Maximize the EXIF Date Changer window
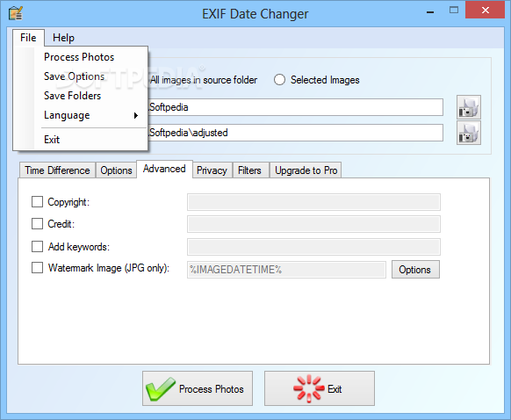Image resolution: width=511 pixels, height=420 pixels. point(454,11)
